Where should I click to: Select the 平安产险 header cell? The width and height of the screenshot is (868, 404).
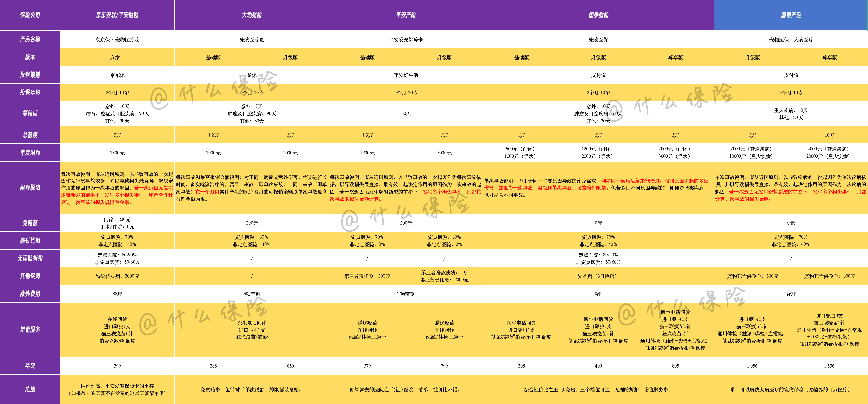pos(406,15)
